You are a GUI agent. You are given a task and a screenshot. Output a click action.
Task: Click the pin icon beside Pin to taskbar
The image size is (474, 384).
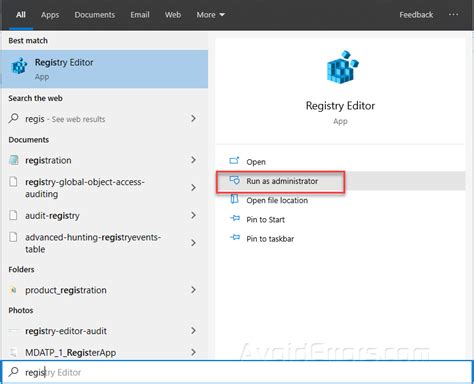pos(235,238)
